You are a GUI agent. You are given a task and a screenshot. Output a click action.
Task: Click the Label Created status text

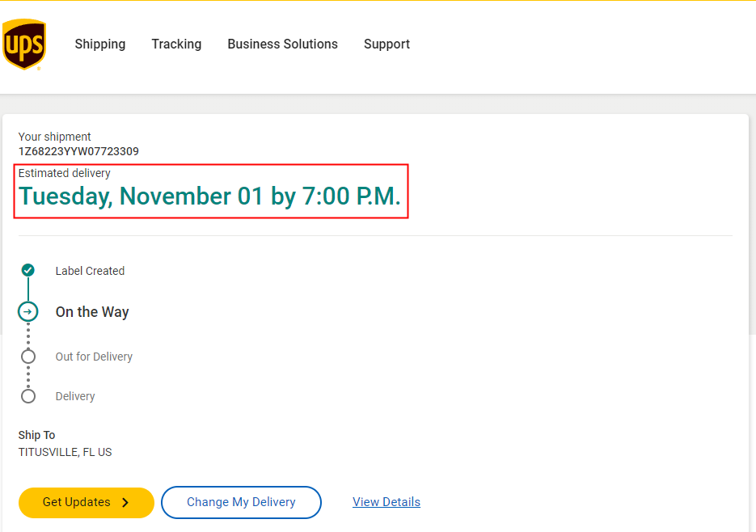[x=90, y=271]
